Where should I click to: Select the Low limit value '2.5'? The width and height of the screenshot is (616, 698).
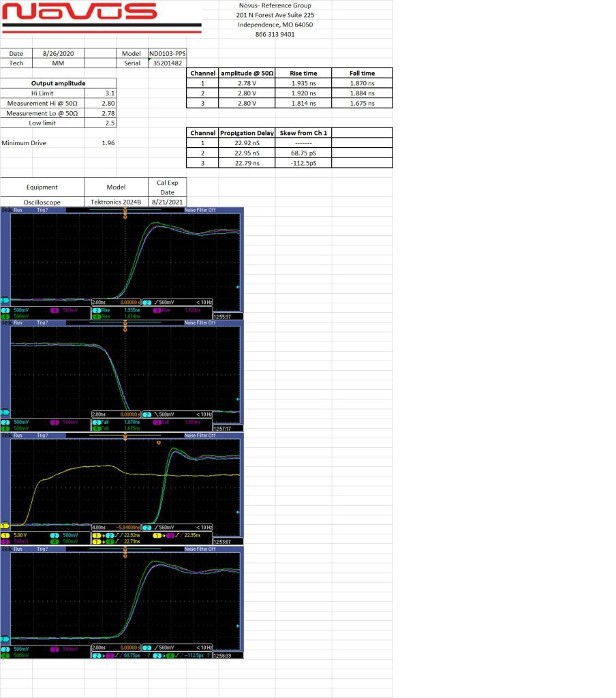click(x=100, y=123)
